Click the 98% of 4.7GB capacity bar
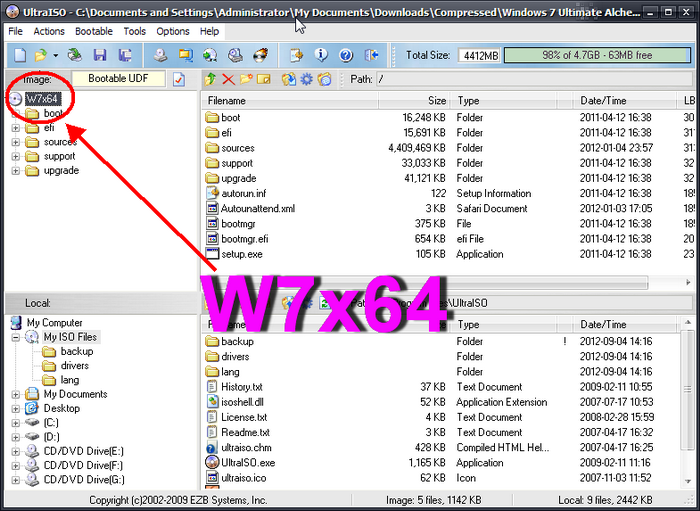 597,55
